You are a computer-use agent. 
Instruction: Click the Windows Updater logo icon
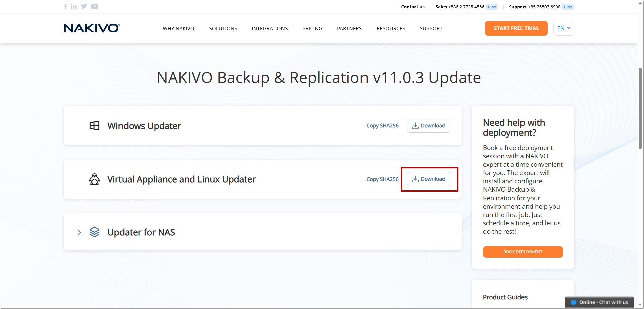(x=94, y=126)
